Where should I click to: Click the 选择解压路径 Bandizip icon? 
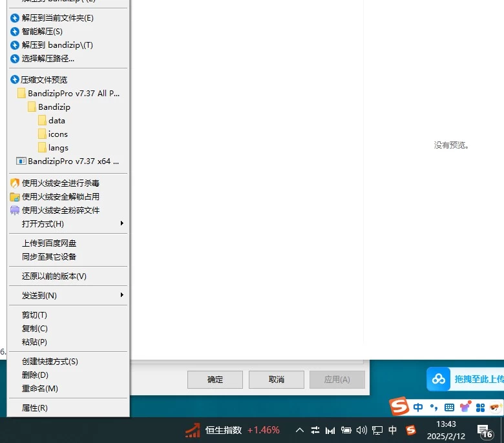click(15, 59)
